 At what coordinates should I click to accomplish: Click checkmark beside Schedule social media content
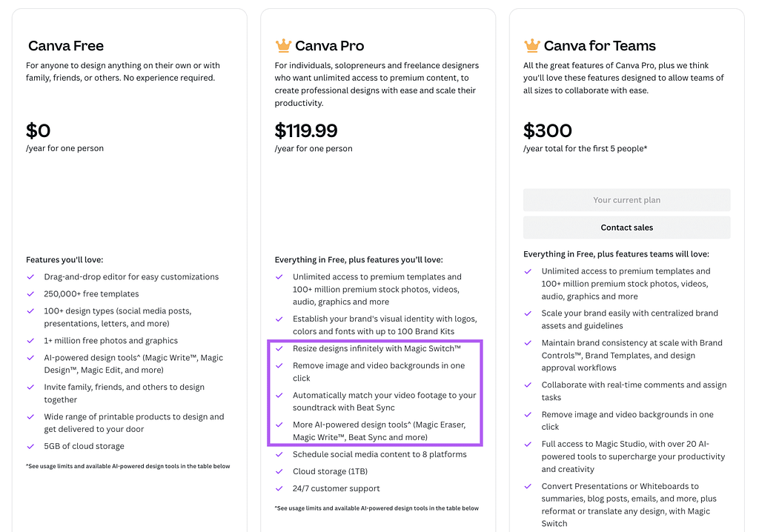point(279,454)
